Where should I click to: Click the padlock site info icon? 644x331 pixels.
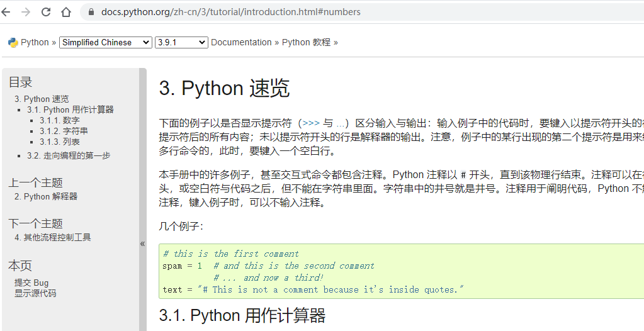coord(91,12)
